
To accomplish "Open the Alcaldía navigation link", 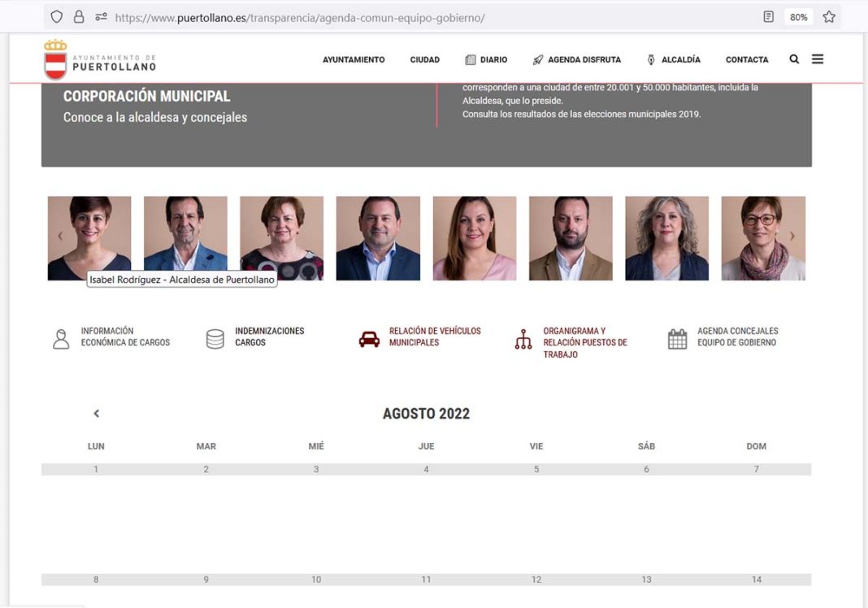I will click(x=674, y=60).
